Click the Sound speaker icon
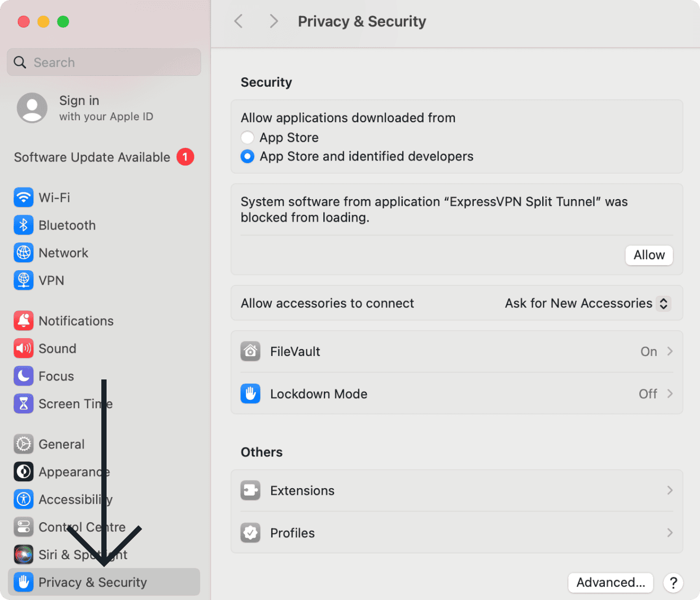Image resolution: width=700 pixels, height=600 pixels. 24,349
